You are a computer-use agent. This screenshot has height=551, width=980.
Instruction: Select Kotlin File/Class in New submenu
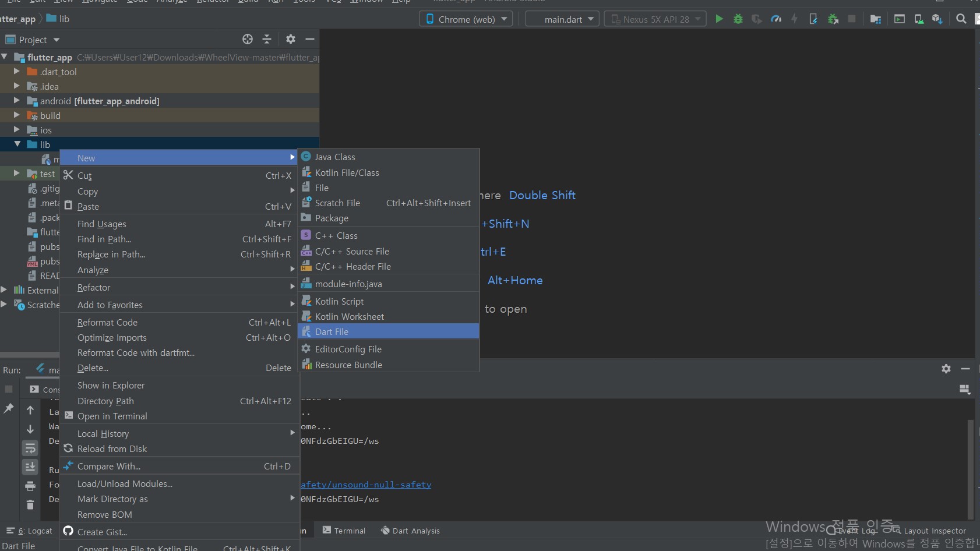point(389,172)
